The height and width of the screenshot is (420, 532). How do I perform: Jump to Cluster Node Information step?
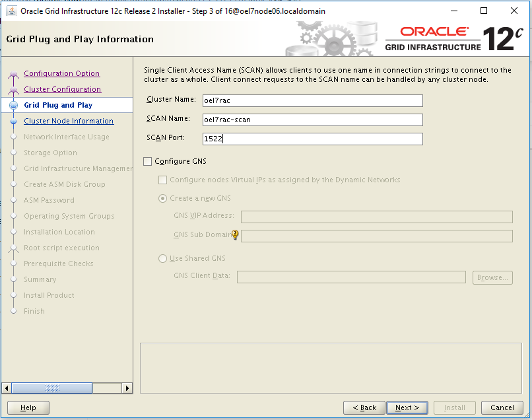coord(69,122)
